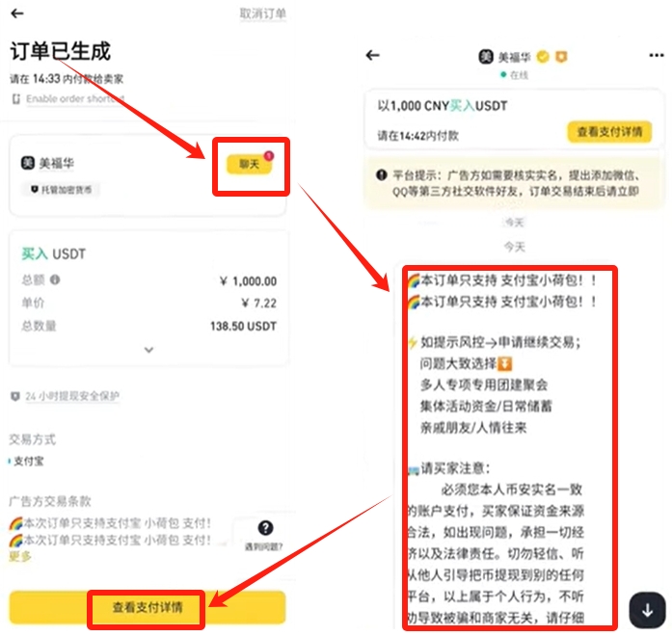Open Enable order shortcut link

(x=75, y=99)
